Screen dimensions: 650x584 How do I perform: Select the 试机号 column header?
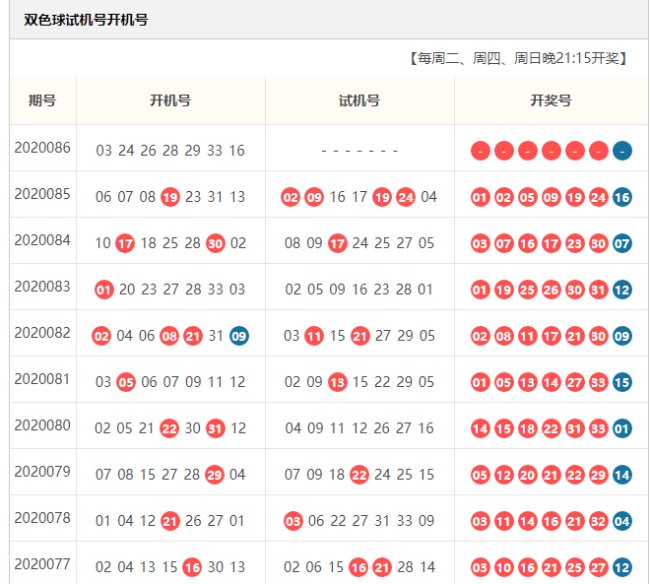point(359,101)
